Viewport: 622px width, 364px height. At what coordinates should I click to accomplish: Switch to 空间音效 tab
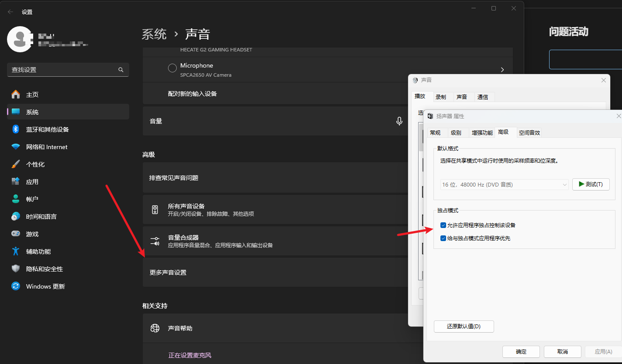(x=529, y=133)
